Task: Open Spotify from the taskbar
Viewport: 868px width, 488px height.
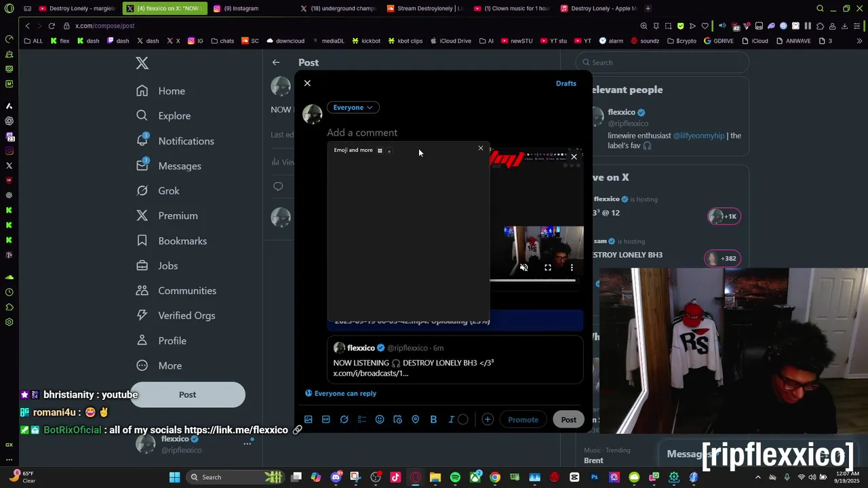Action: [x=455, y=477]
